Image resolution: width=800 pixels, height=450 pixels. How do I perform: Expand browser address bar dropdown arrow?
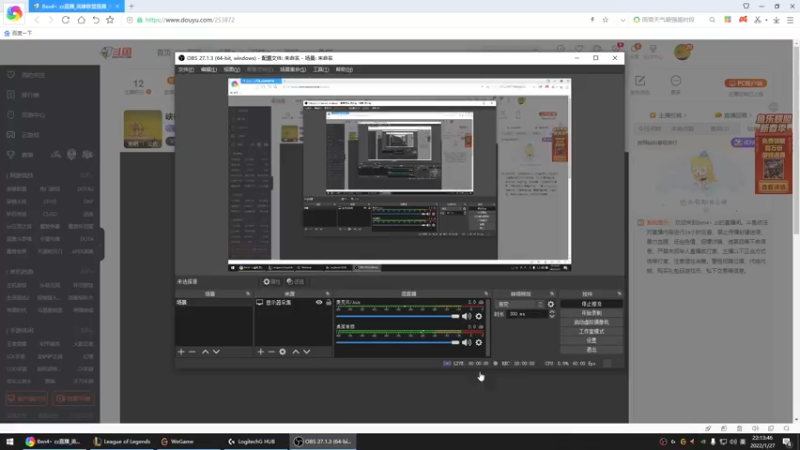point(623,20)
